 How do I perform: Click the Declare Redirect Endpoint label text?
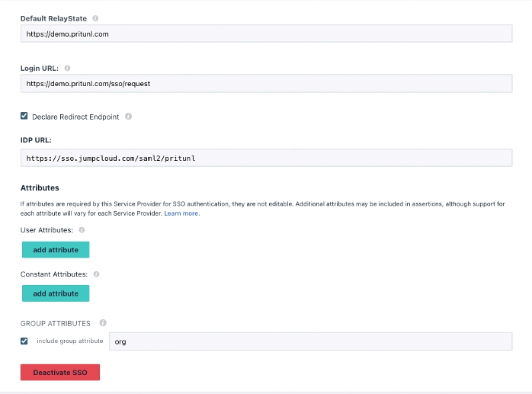(x=75, y=117)
